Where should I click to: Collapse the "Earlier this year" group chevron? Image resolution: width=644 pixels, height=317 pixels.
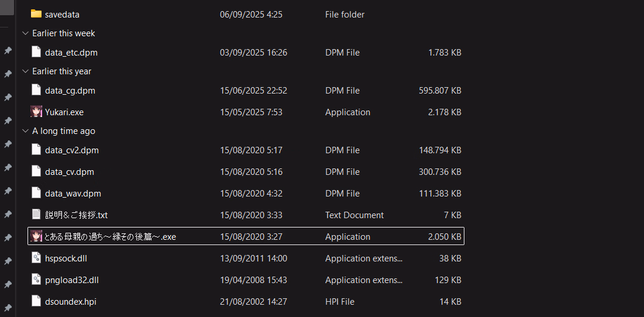[25, 71]
